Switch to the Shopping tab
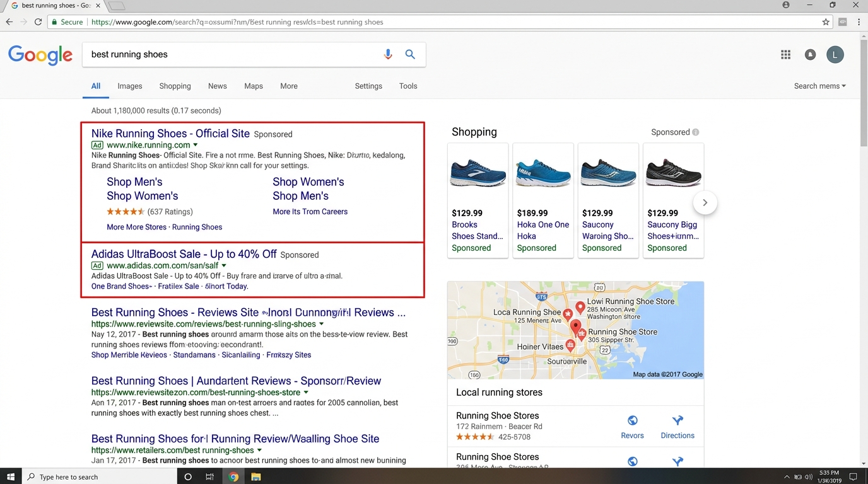The height and width of the screenshot is (484, 868). tap(175, 86)
